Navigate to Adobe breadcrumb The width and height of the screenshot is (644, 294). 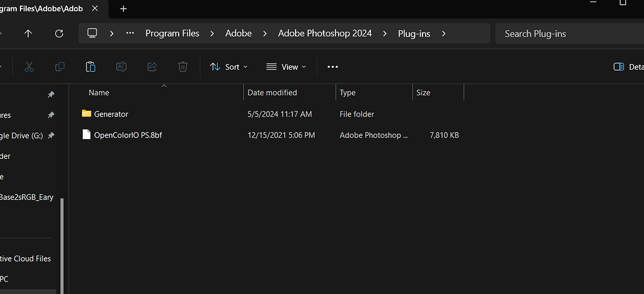click(x=239, y=34)
